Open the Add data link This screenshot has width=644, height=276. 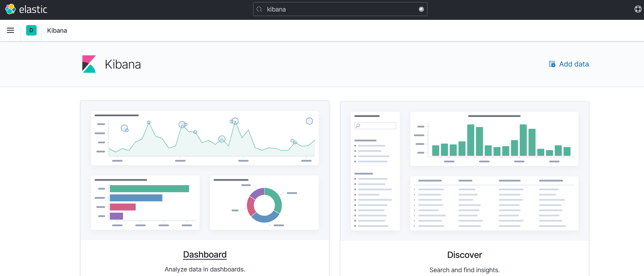click(569, 64)
